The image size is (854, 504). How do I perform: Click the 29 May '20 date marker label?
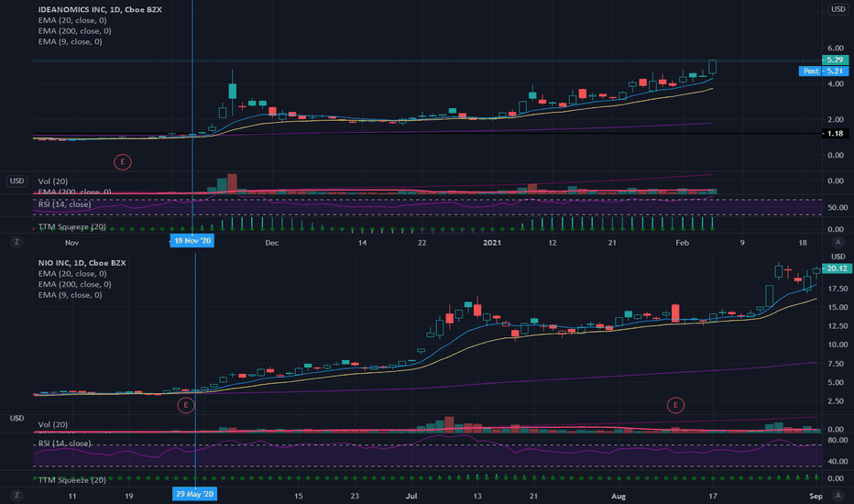click(x=195, y=494)
